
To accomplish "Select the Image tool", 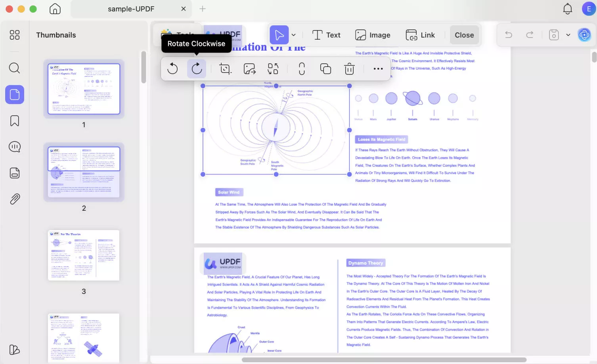I will point(373,35).
